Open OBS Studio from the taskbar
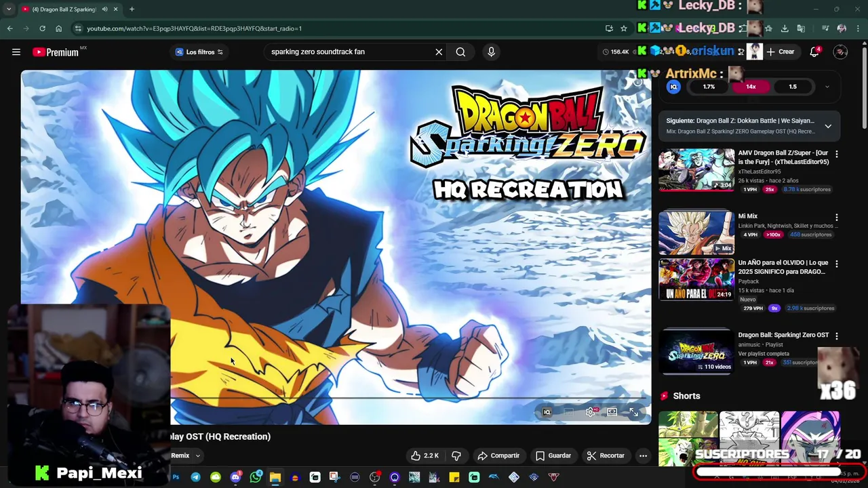The image size is (868, 488). click(374, 477)
